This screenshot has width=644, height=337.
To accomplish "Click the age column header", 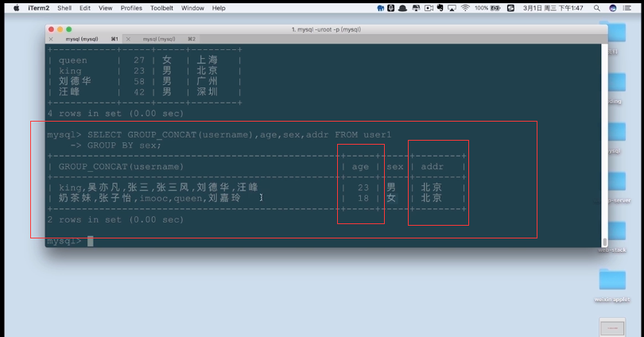I will click(360, 167).
